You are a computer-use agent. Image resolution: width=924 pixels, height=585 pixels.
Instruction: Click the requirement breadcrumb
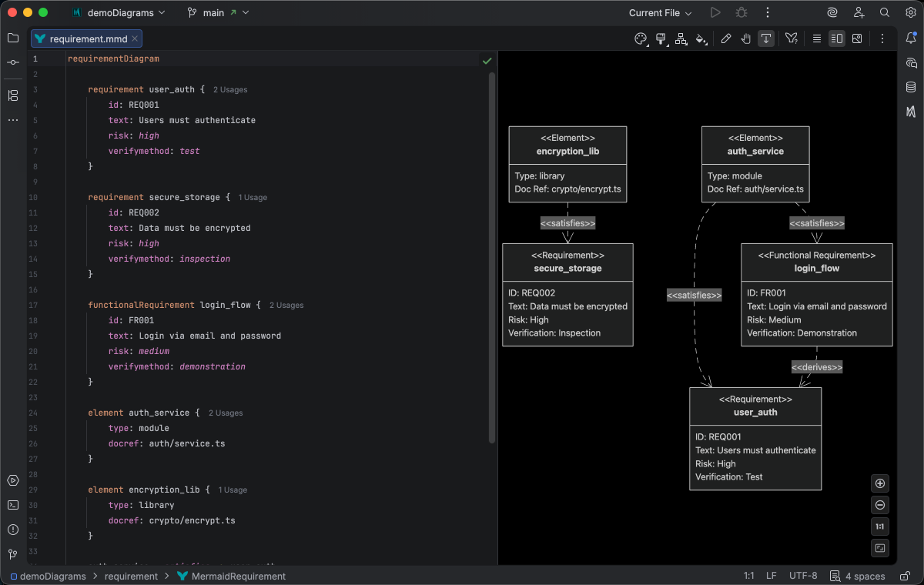(x=131, y=576)
